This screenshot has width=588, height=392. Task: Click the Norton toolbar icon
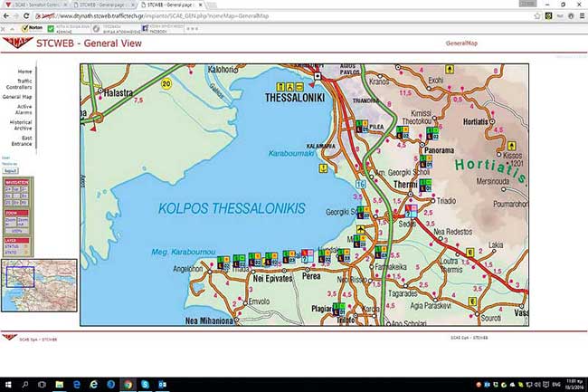pyautogui.click(x=33, y=28)
